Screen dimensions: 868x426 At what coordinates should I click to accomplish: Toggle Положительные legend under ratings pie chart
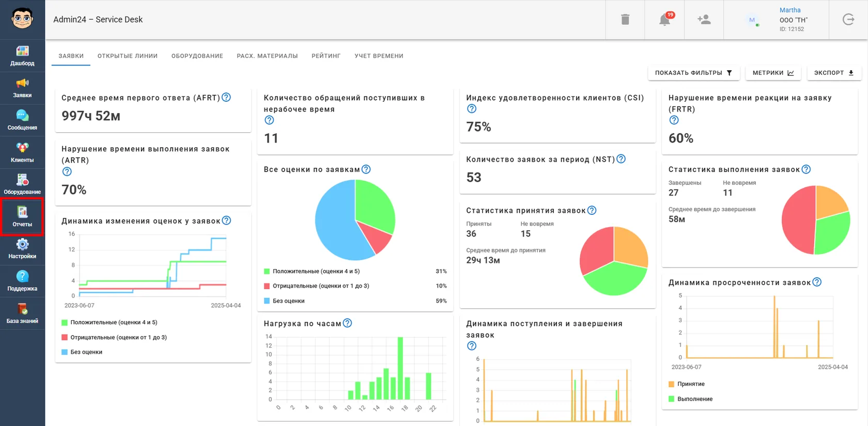pyautogui.click(x=312, y=271)
